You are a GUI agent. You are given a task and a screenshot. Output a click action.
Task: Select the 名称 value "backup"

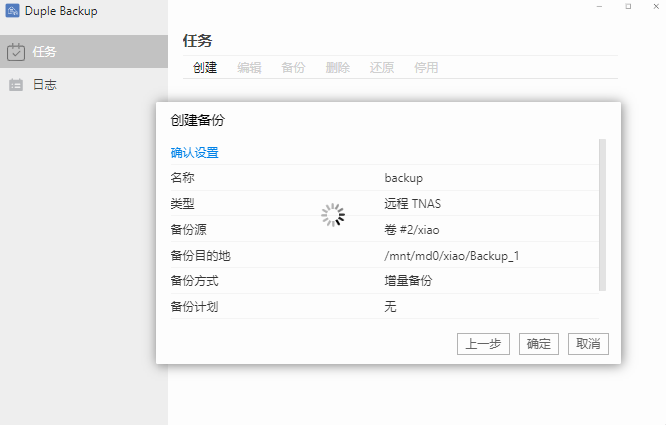(404, 178)
